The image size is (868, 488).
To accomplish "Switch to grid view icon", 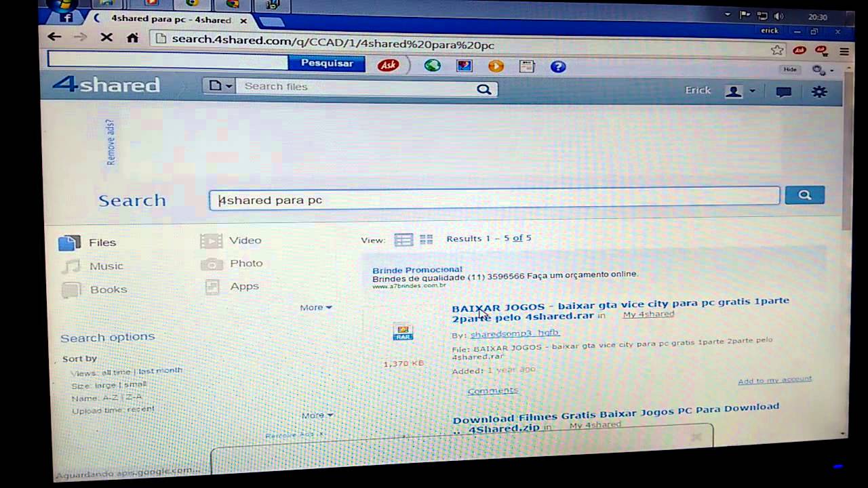I will [427, 239].
